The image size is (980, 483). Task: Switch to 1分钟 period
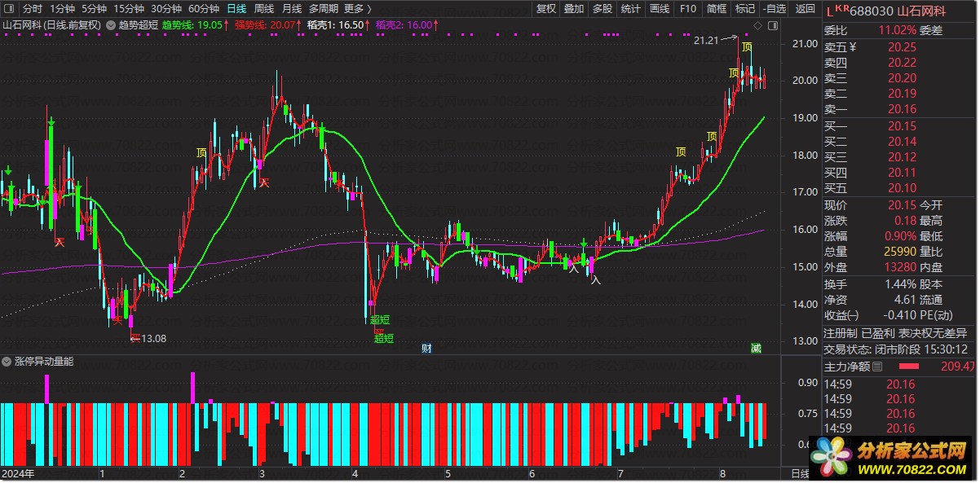click(x=62, y=9)
